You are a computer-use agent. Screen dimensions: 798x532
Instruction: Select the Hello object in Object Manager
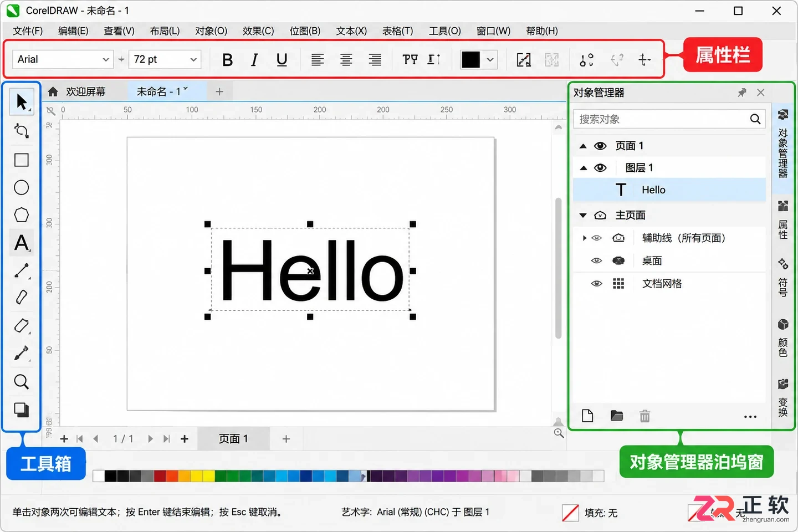(669, 190)
